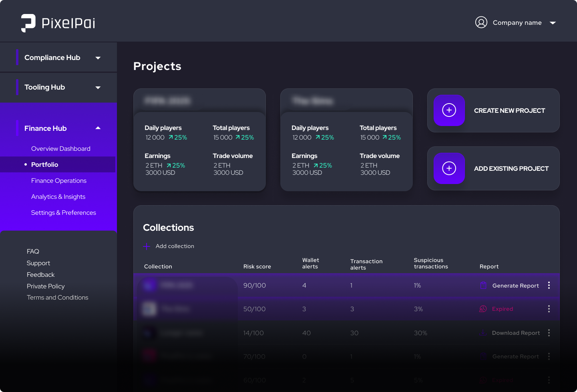Click the Add collection text
The width and height of the screenshot is (577, 392).
click(x=175, y=246)
